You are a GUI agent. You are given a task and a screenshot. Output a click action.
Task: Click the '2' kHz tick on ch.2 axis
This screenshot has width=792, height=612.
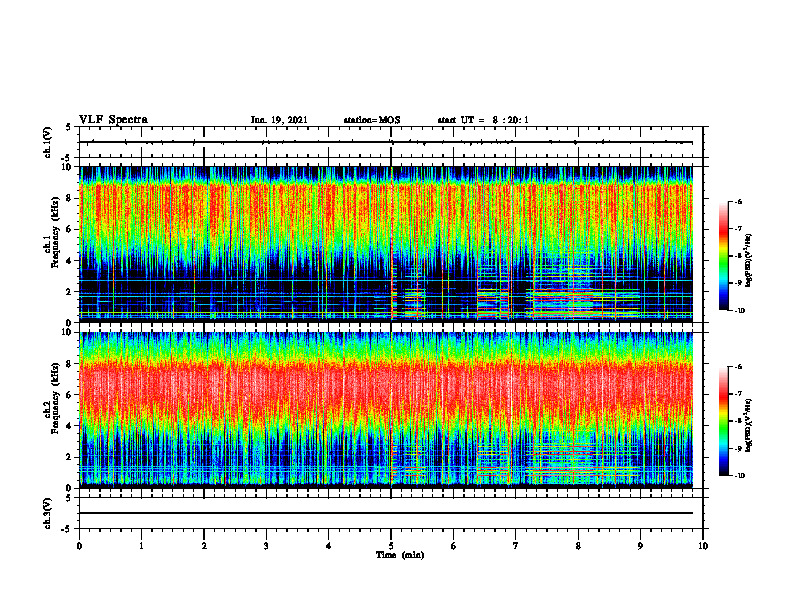[x=70, y=457]
